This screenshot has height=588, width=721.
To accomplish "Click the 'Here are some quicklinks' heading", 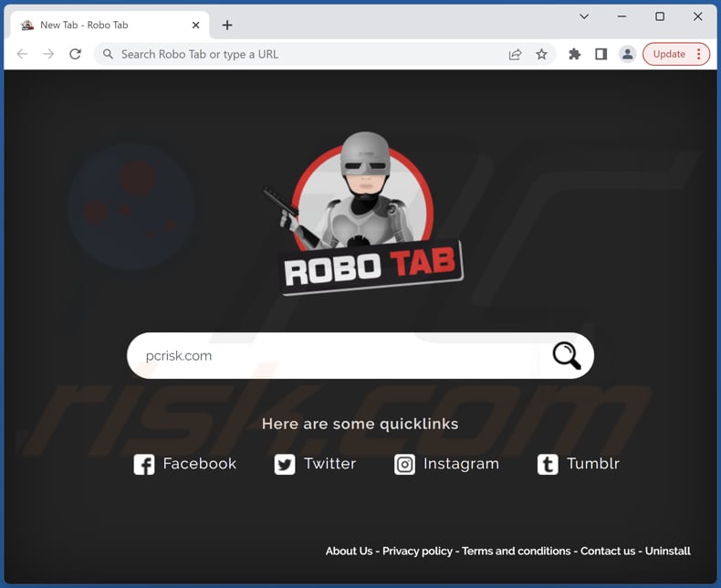I will [360, 424].
